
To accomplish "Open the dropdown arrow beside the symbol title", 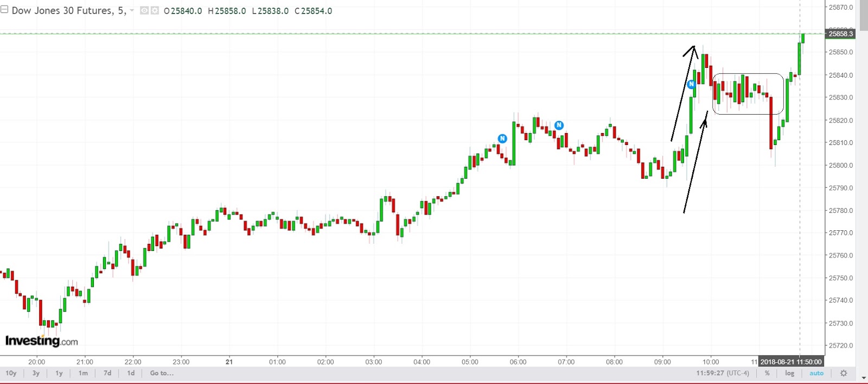I will click(132, 10).
